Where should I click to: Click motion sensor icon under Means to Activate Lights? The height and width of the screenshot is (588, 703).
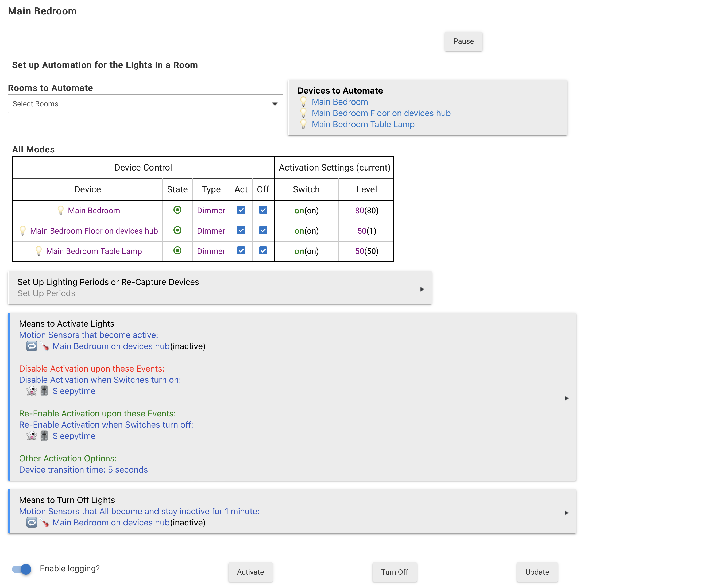pyautogui.click(x=44, y=346)
